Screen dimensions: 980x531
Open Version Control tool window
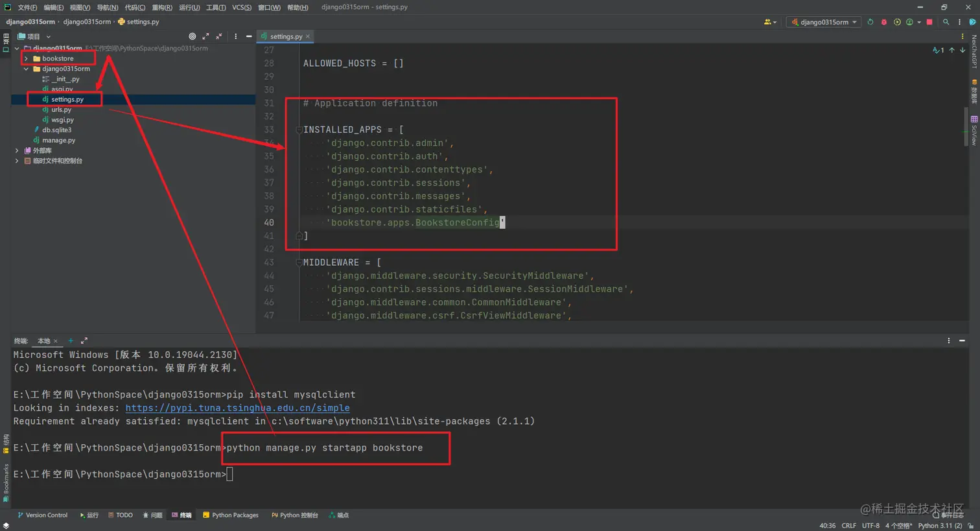coord(42,515)
